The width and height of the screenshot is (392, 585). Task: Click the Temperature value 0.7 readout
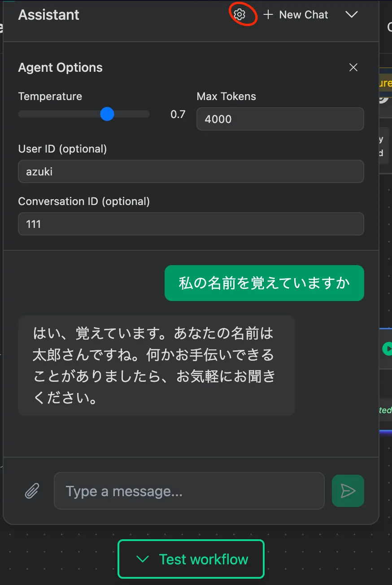pos(178,114)
